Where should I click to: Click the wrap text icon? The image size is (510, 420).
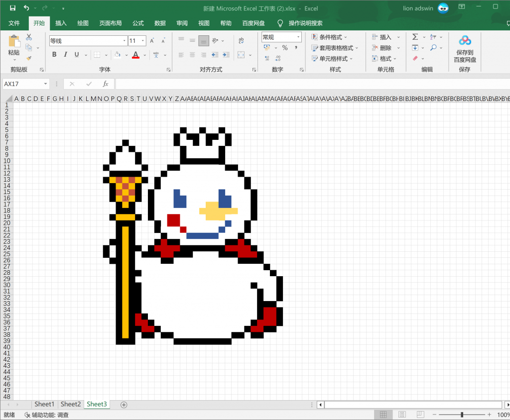pyautogui.click(x=241, y=41)
